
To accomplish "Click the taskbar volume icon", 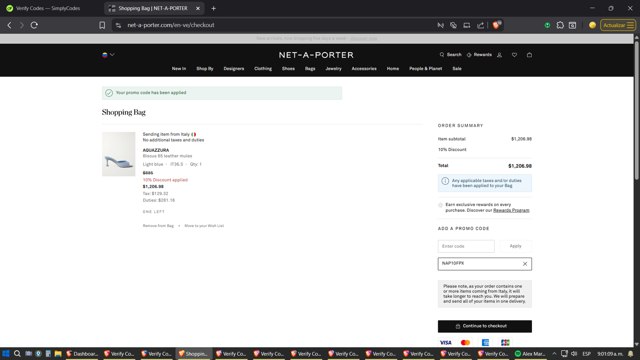I will pyautogui.click(x=574, y=353).
